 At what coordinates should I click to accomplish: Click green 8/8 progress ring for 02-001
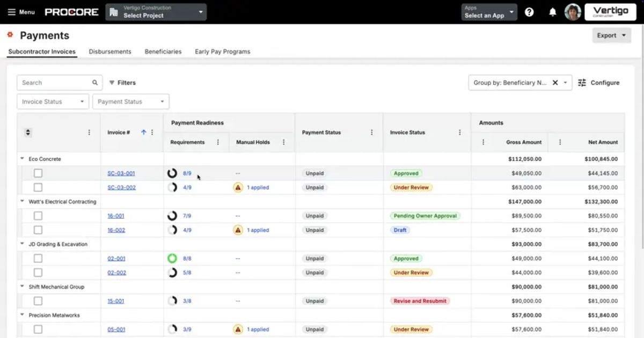point(172,258)
